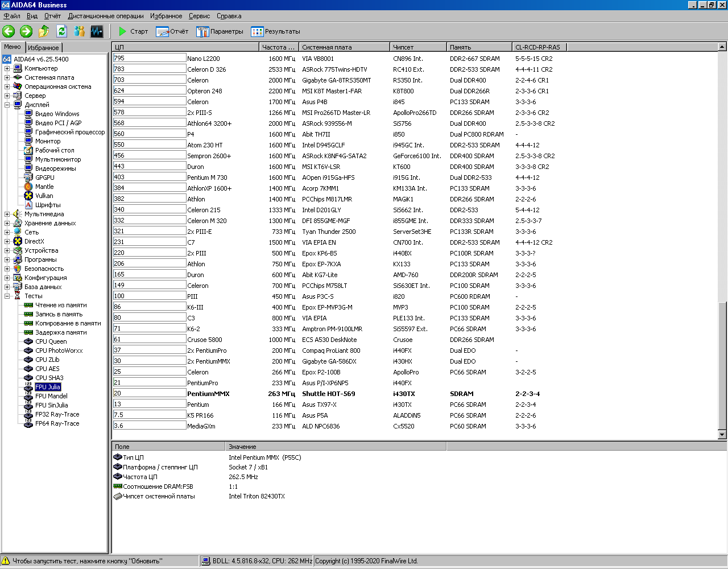Collapse the Дисплей tree node
Image resolution: width=728 pixels, height=569 pixels.
(x=7, y=105)
